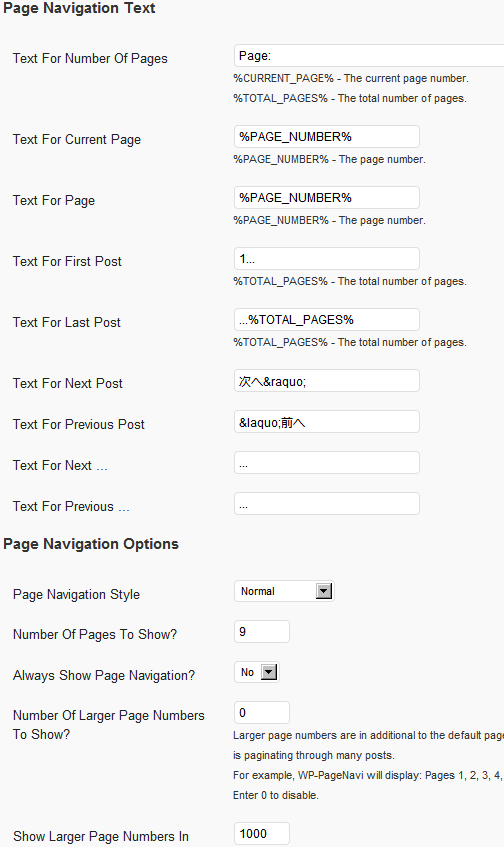Image resolution: width=504 pixels, height=847 pixels.
Task: Focus the Text For Next ... input
Action: coord(327,463)
